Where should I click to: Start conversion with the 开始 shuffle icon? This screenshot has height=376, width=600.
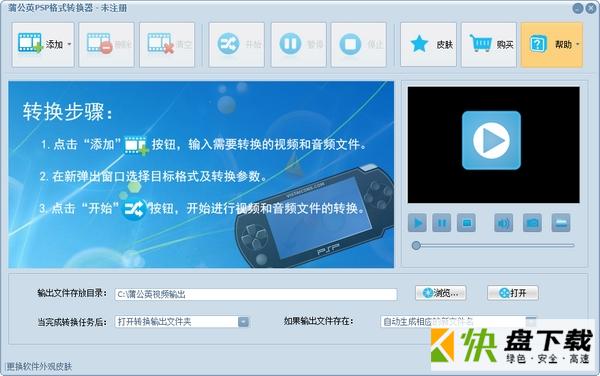coord(236,44)
